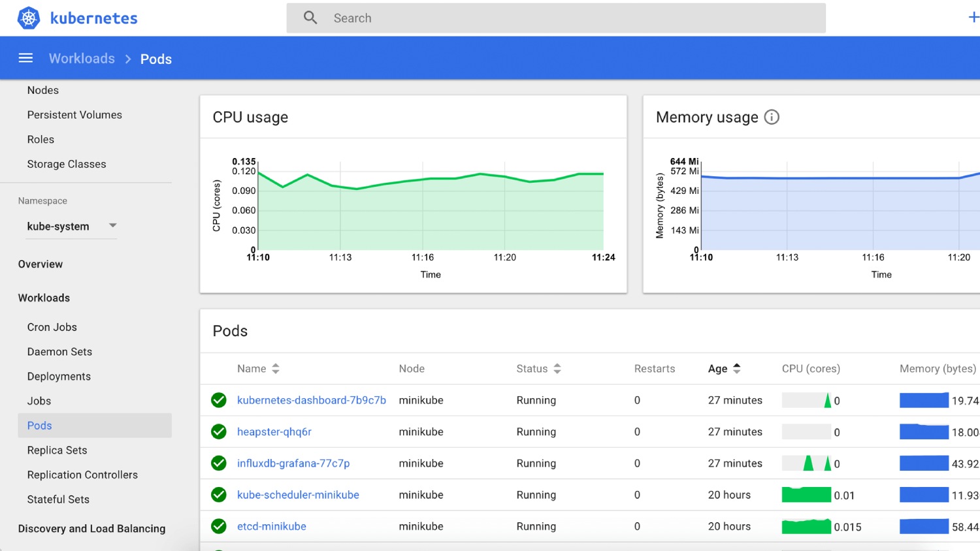Open Roles in the sidebar
This screenshot has width=980, height=551.
point(41,140)
